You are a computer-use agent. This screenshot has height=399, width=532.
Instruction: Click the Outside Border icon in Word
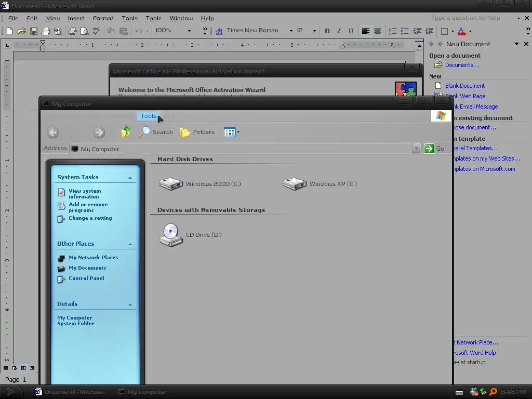444,31
